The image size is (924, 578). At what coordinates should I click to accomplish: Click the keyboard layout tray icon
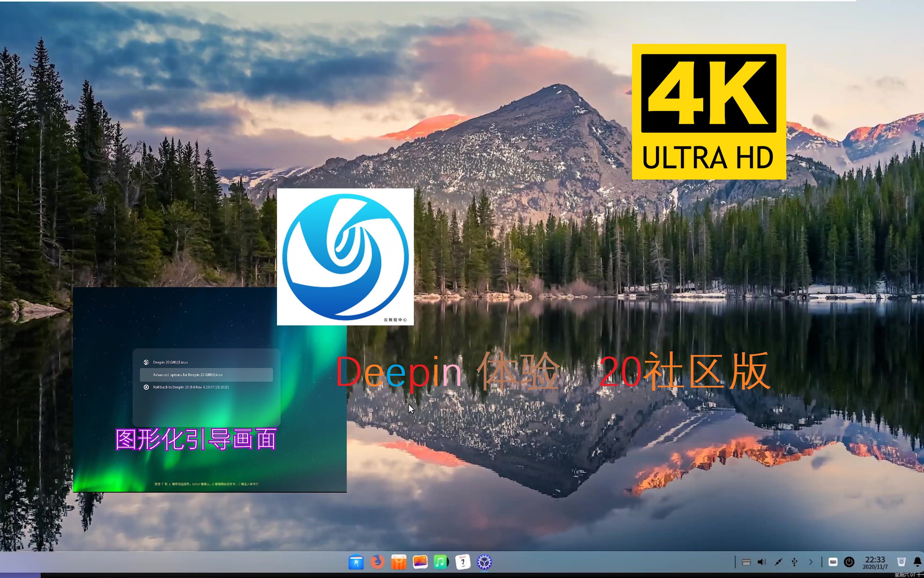click(x=746, y=562)
